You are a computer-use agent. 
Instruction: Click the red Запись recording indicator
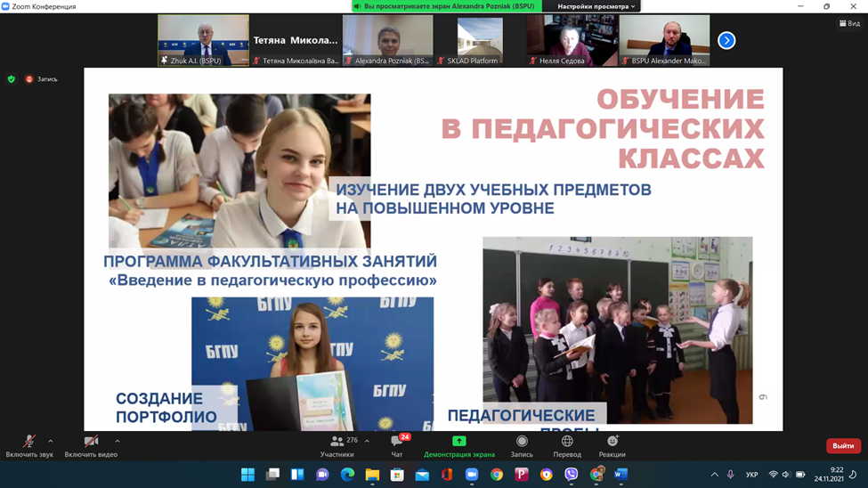(x=42, y=79)
